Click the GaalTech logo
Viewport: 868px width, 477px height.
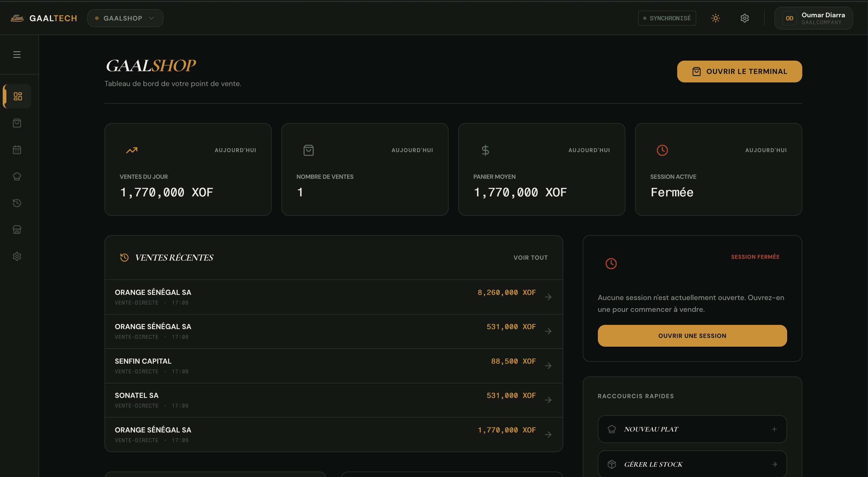pyautogui.click(x=44, y=18)
